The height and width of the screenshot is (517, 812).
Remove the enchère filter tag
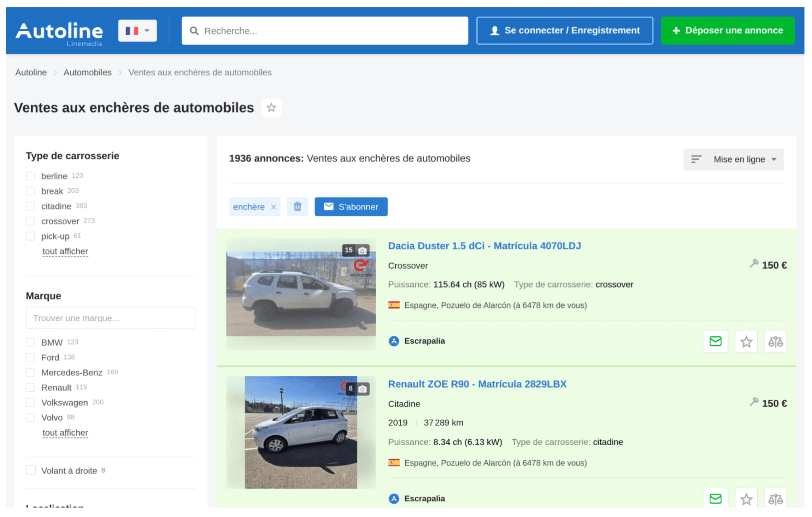[x=274, y=207]
